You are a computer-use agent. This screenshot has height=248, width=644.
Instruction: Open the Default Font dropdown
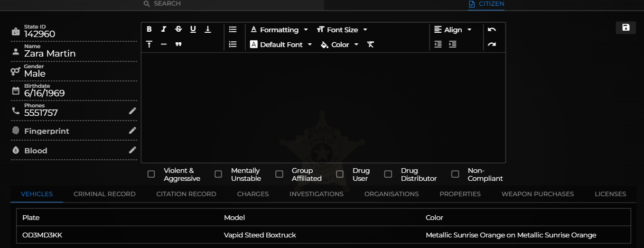[x=281, y=44]
